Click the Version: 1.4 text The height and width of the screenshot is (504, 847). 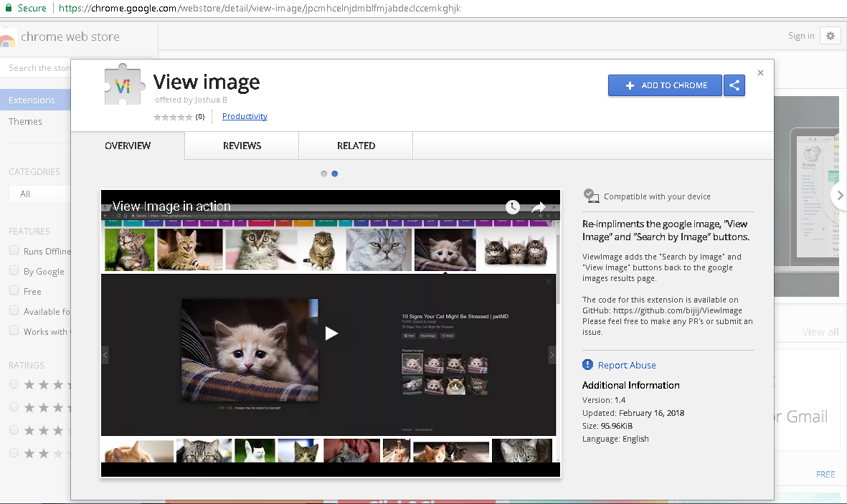(604, 400)
